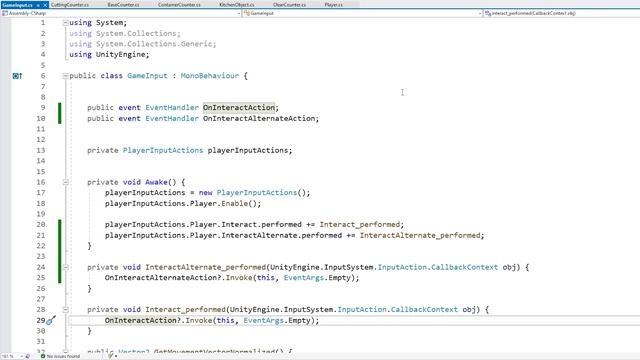Open the KitchenObject.cs tab
This screenshot has width=640, height=360.
click(237, 5)
